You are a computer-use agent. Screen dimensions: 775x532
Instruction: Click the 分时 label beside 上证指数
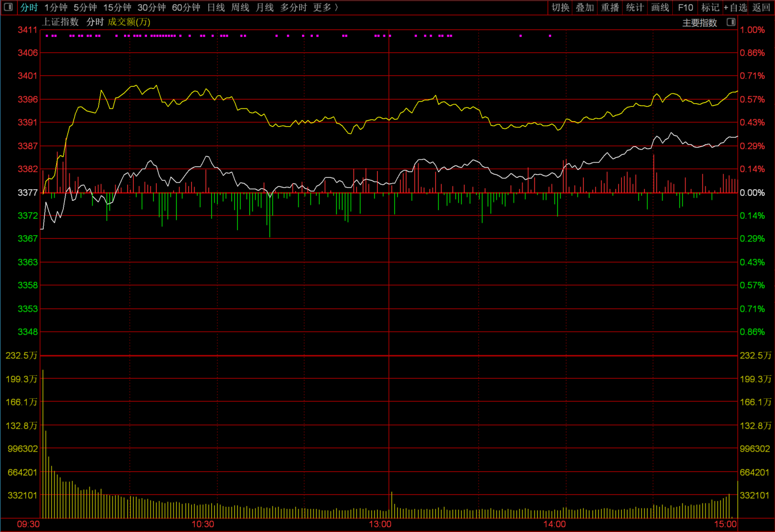pyautogui.click(x=95, y=22)
